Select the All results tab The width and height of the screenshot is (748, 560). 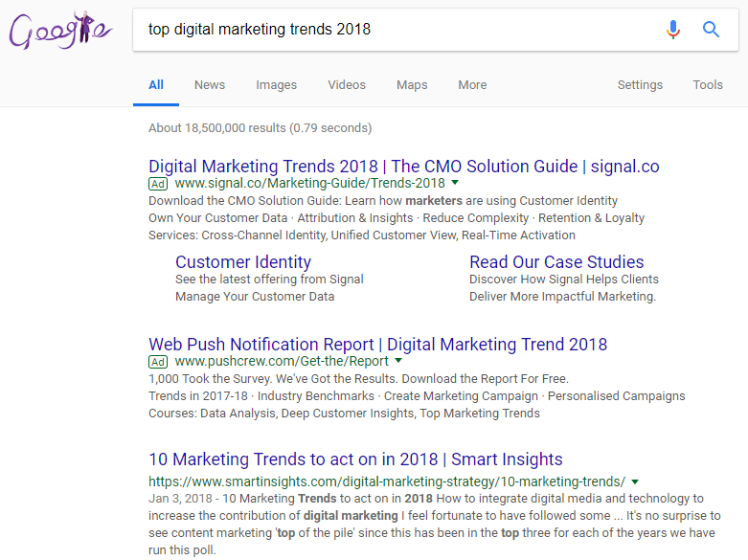[x=156, y=85]
